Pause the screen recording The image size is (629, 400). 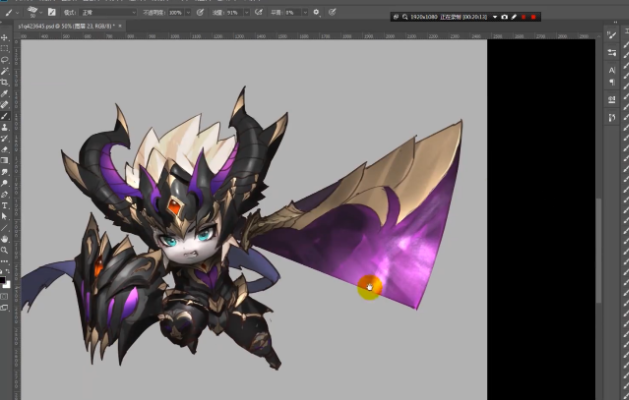(523, 17)
